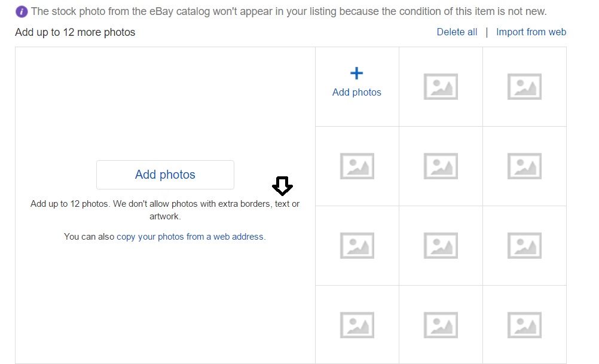The image size is (599, 364).
Task: Click Add photos text under plus icon
Action: pyautogui.click(x=357, y=93)
